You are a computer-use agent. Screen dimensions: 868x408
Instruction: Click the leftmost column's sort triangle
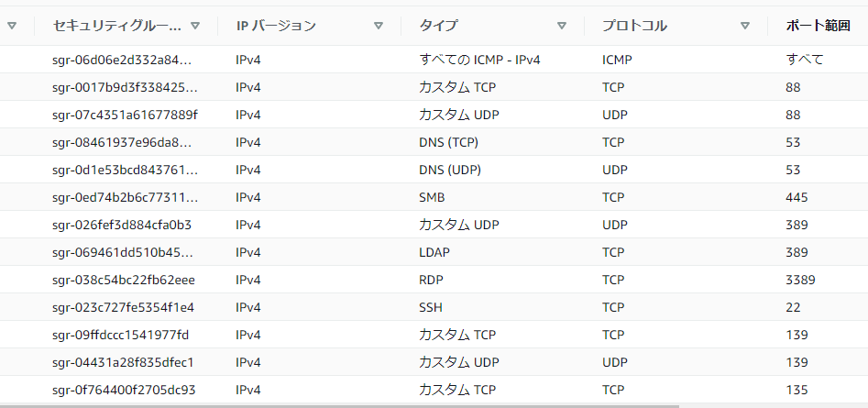click(12, 26)
